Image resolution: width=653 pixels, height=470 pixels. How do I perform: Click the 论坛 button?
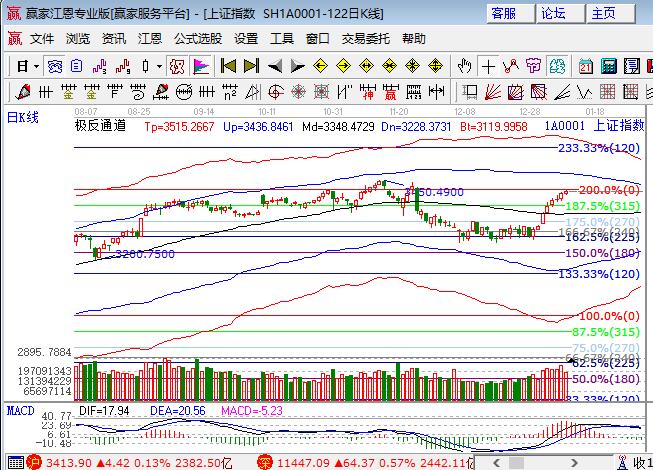coord(553,13)
